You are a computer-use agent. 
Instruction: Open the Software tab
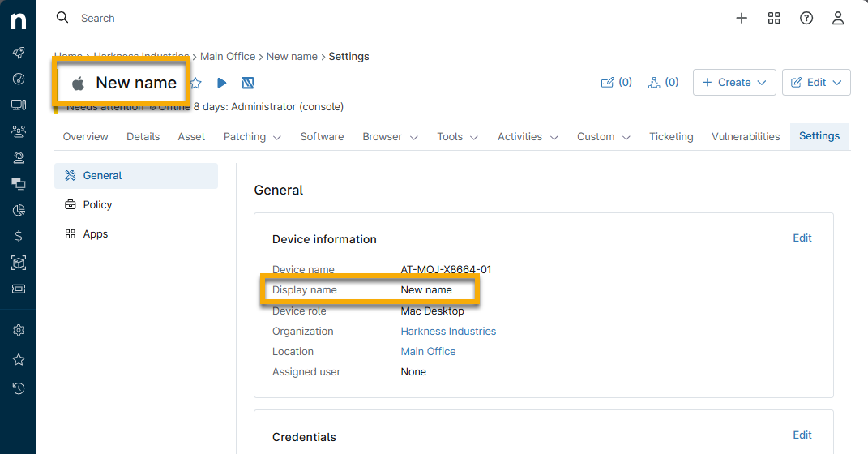tap(322, 137)
